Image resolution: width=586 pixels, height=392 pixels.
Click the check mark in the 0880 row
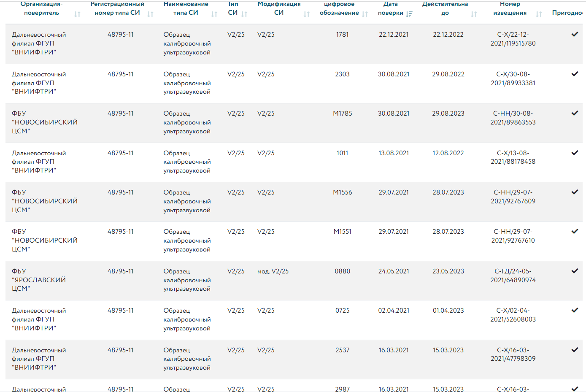click(x=575, y=271)
